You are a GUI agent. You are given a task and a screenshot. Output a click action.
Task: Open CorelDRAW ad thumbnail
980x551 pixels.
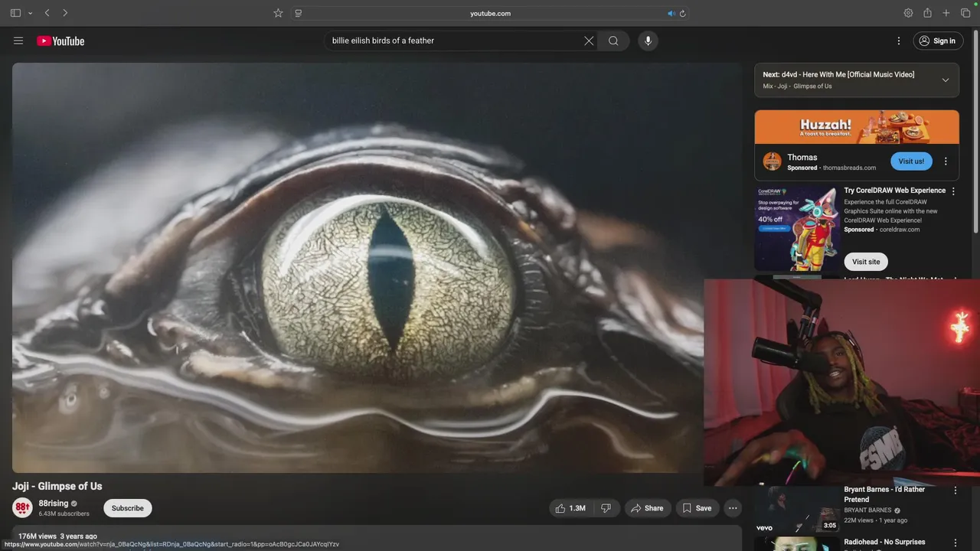797,228
